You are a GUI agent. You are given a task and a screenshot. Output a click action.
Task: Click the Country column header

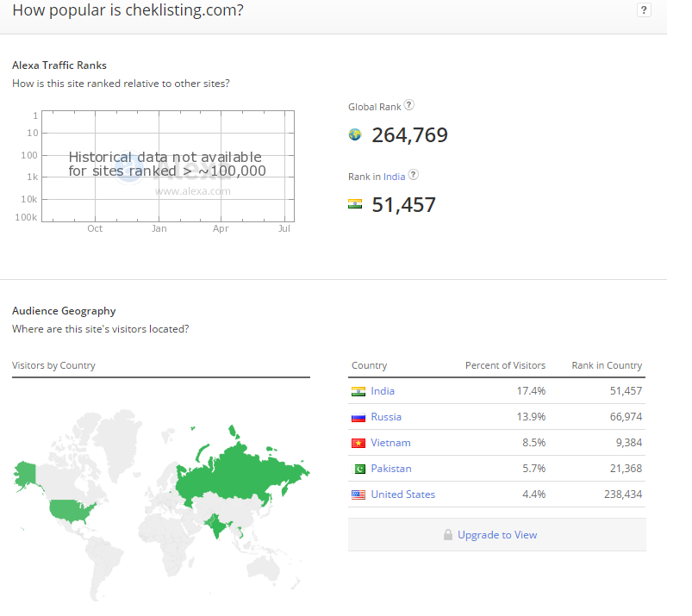click(370, 366)
